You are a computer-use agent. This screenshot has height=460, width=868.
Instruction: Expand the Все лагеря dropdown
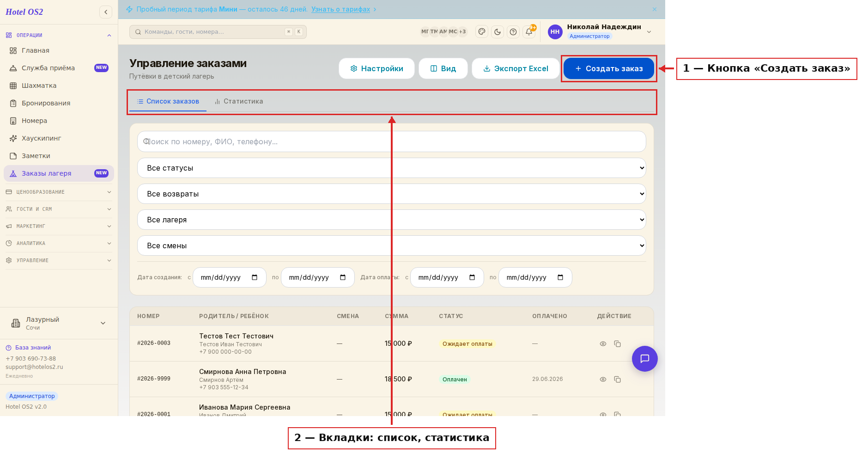tap(391, 220)
